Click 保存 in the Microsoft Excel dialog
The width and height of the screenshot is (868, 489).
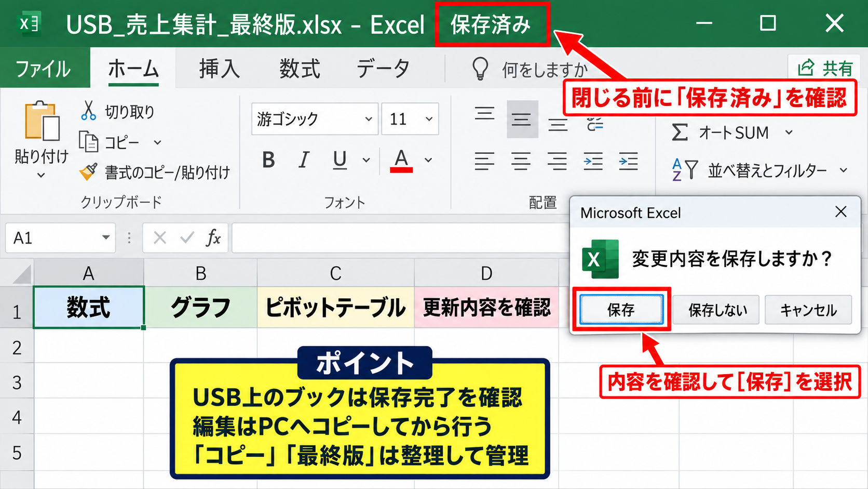(621, 310)
